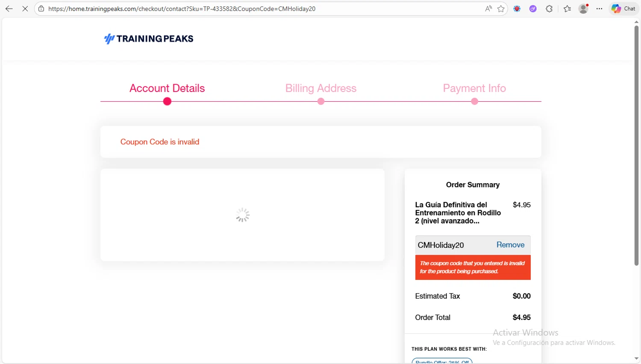Click the TrainingPeaks logo
Viewport: 641px width, 364px height.
click(x=149, y=39)
